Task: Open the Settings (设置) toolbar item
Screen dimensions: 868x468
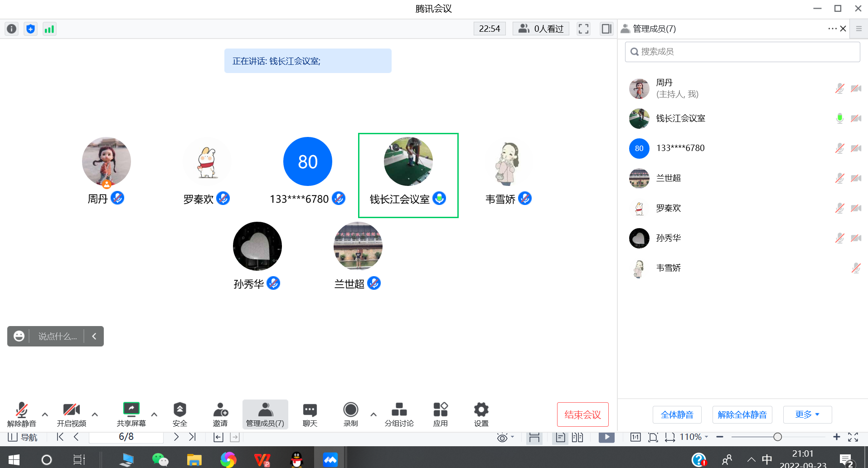Action: 481,414
